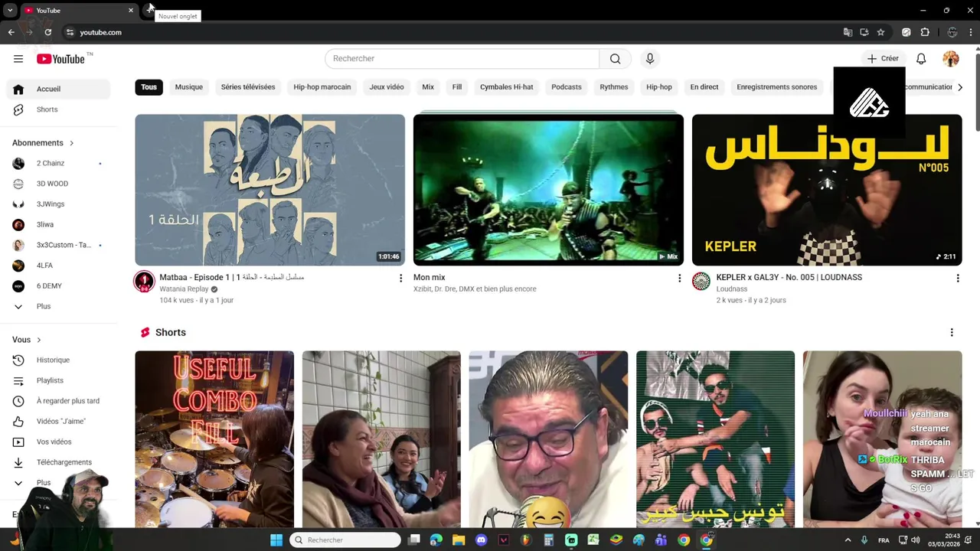The image size is (980, 551).
Task: Play the KEPLER Loudnass thumbnail
Action: click(x=827, y=190)
